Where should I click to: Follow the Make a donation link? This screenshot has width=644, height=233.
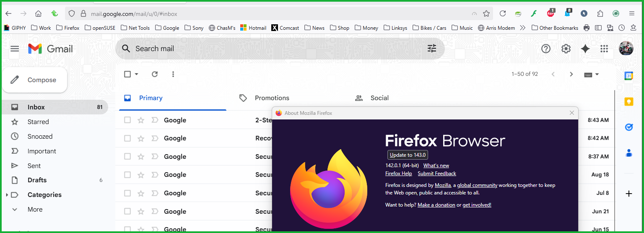436,205
